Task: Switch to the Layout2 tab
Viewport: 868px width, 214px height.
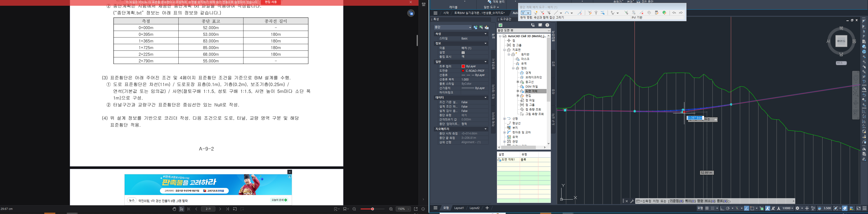Action: coord(475,208)
